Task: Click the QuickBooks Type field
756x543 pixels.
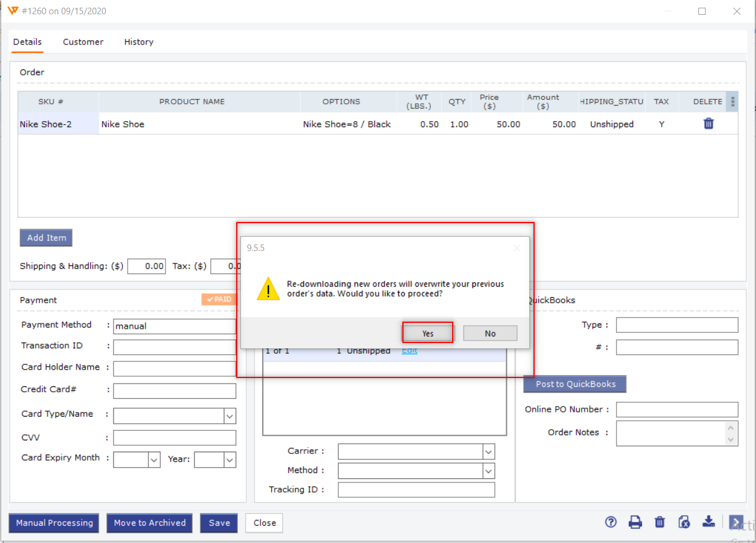Action: click(677, 325)
